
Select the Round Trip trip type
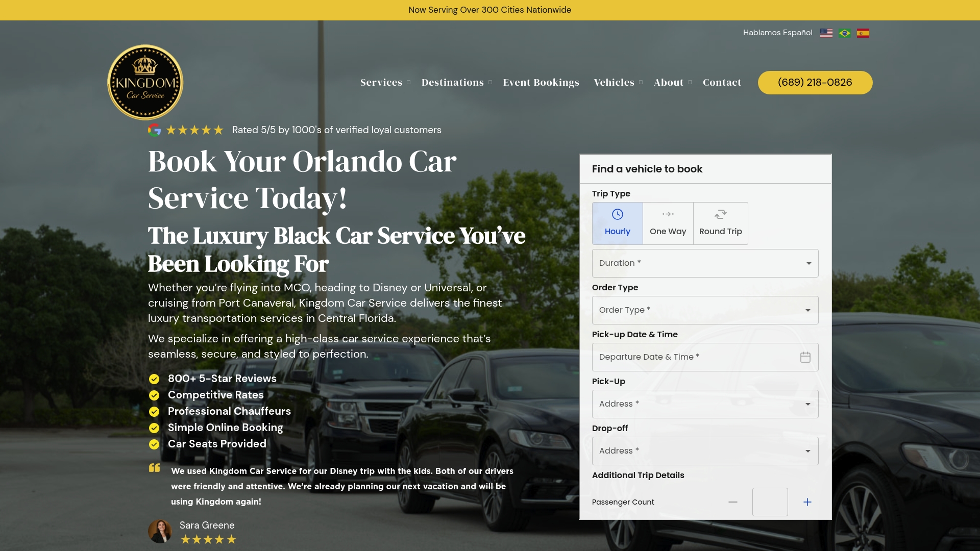coord(721,223)
